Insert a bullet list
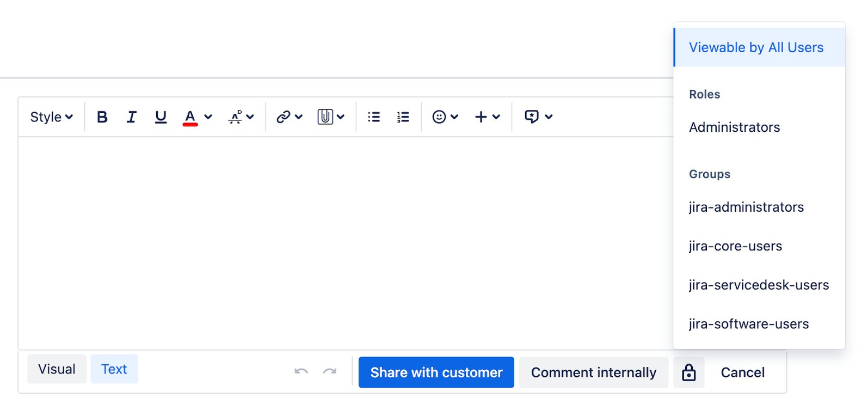 coord(374,117)
